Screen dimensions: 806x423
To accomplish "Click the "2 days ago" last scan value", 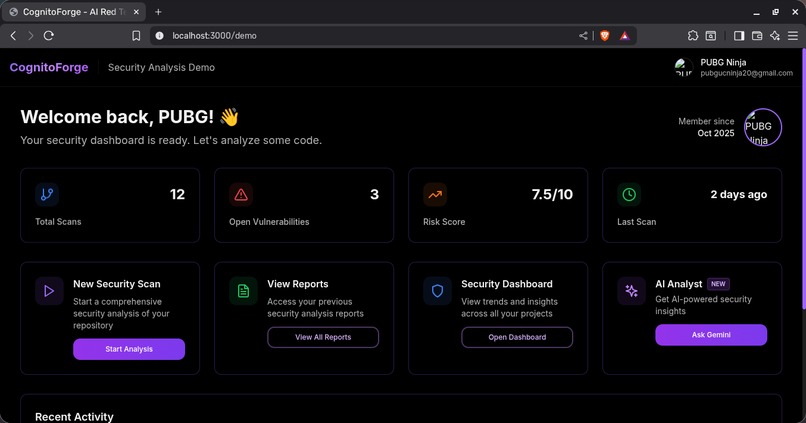I will [x=739, y=194].
